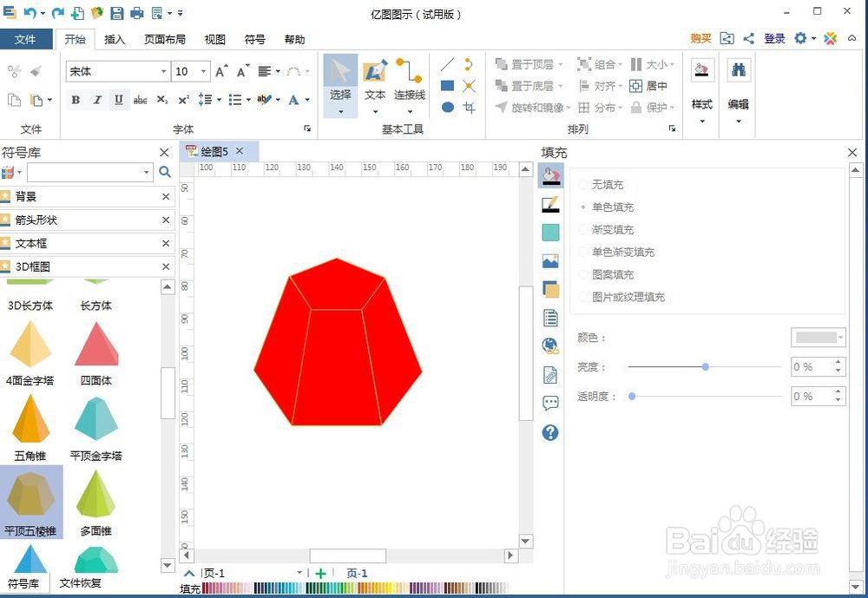Open the symbol library search combo box
The height and width of the screenshot is (598, 868).
click(90, 172)
